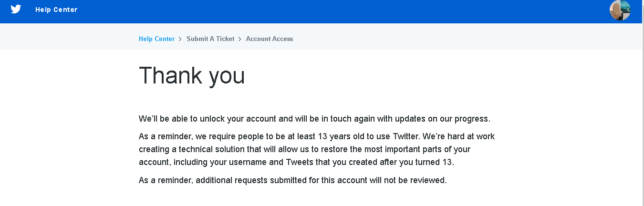Go to Help Center breadcrumb link

click(x=156, y=39)
